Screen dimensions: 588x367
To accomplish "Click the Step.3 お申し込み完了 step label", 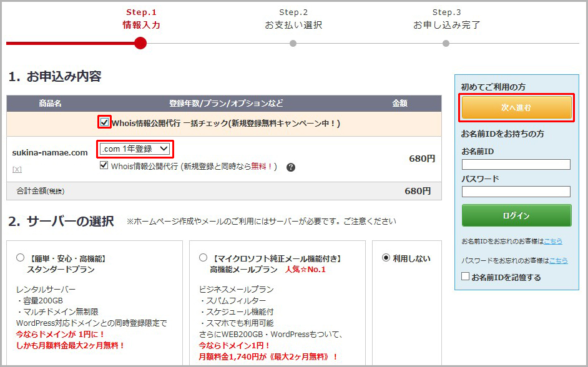I will click(446, 19).
